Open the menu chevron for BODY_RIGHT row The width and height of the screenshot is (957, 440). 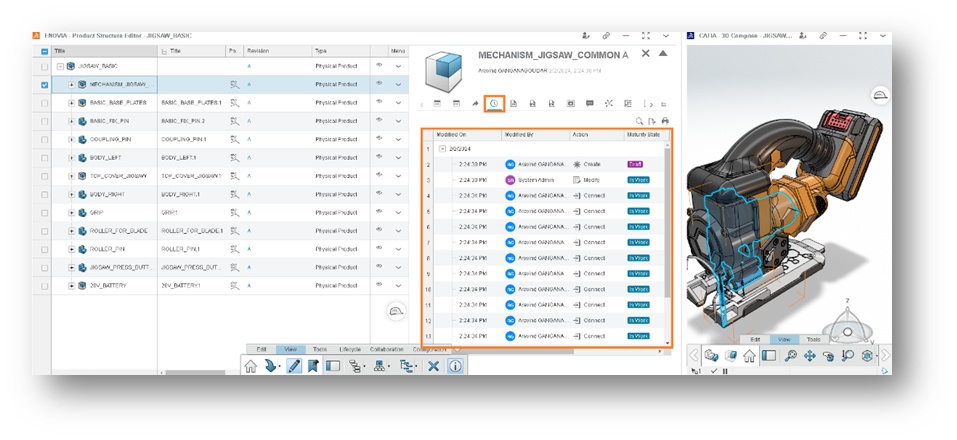398,195
